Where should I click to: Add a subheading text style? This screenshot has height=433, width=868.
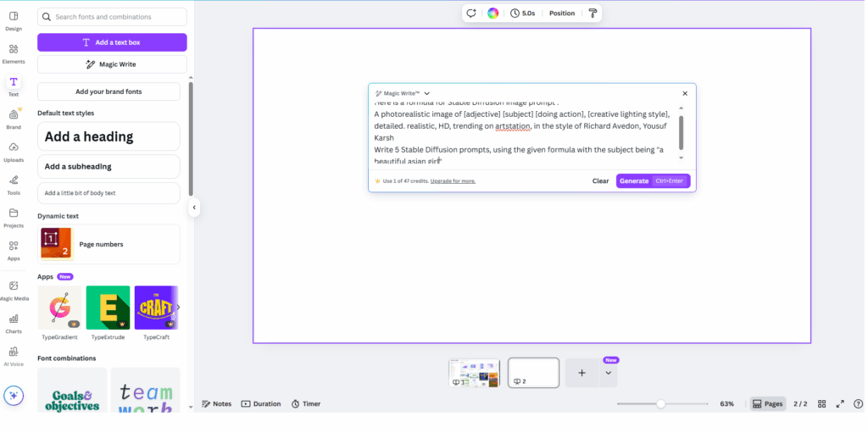[x=108, y=166]
